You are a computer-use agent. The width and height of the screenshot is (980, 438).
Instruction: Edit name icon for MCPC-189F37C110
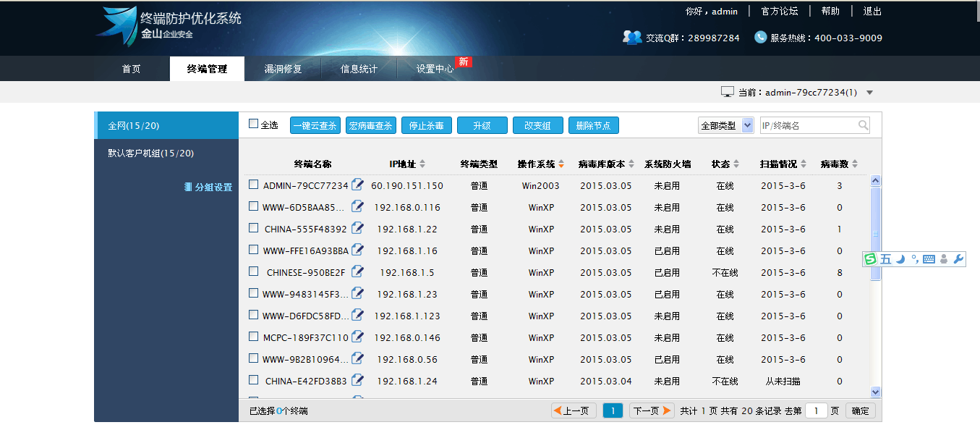click(x=357, y=337)
